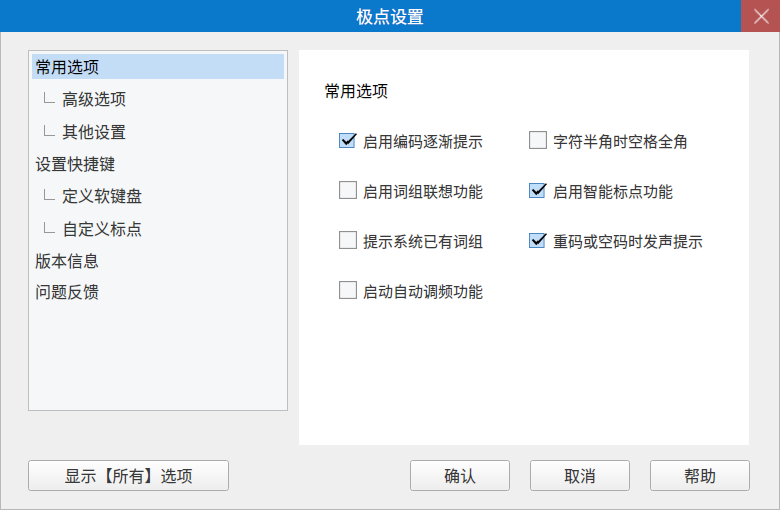Go to 自定义标点 page
This screenshot has width=780, height=510.
tap(102, 229)
